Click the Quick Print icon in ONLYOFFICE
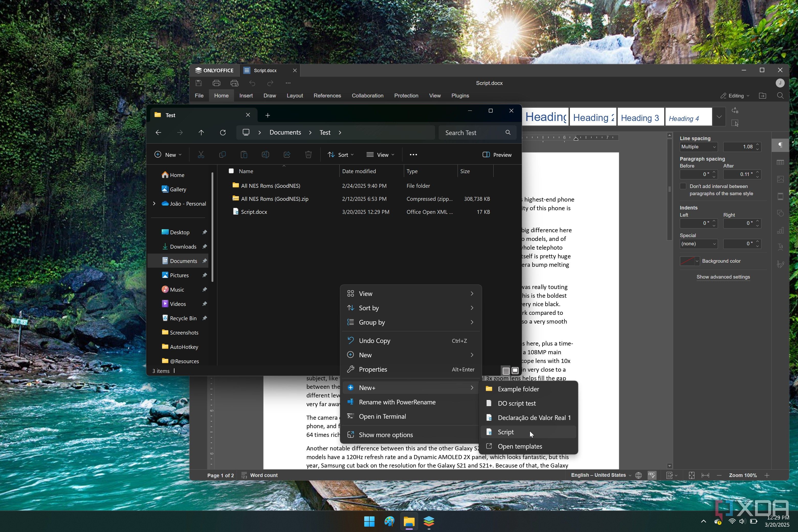 [235, 83]
